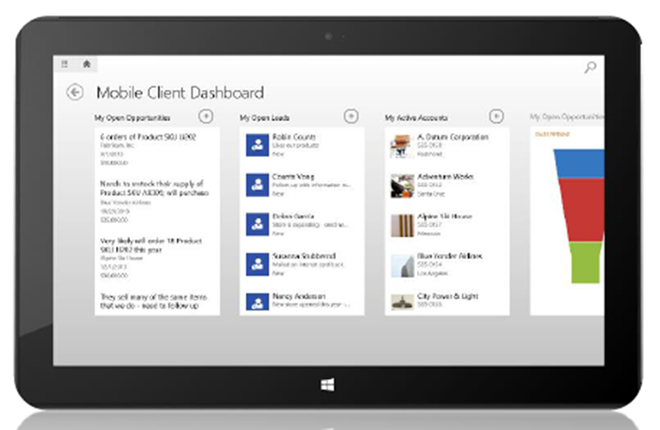The height and width of the screenshot is (430, 660).
Task: Click plus button for My Open Leads
Action: click(351, 117)
